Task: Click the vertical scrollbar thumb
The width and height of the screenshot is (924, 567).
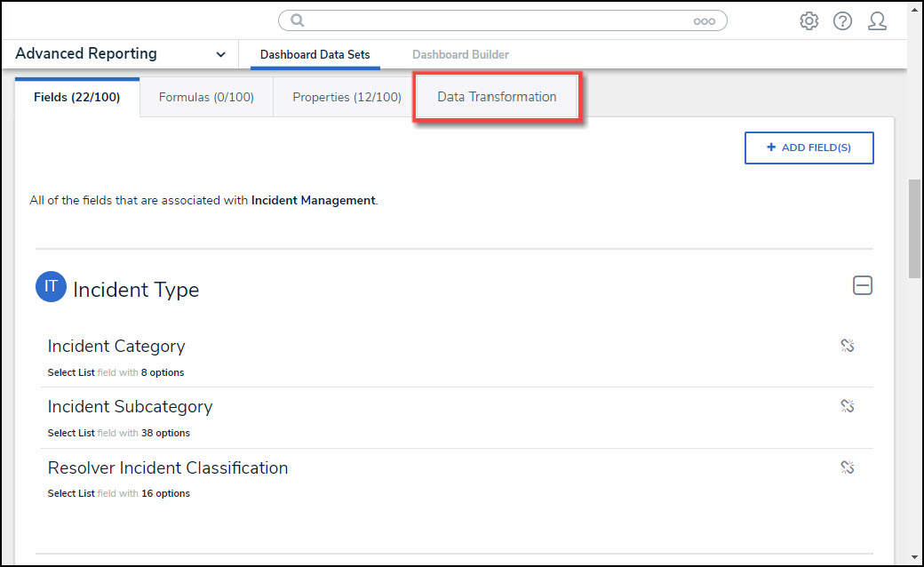Action: pos(914,231)
